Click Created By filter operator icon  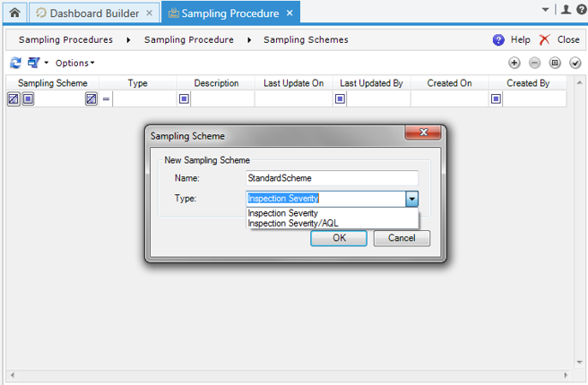tap(496, 98)
